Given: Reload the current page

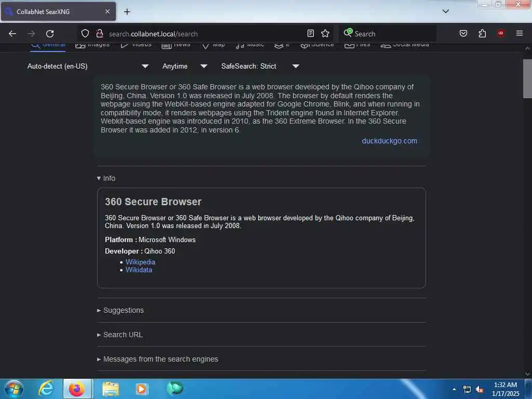Looking at the screenshot, I should click(50, 34).
